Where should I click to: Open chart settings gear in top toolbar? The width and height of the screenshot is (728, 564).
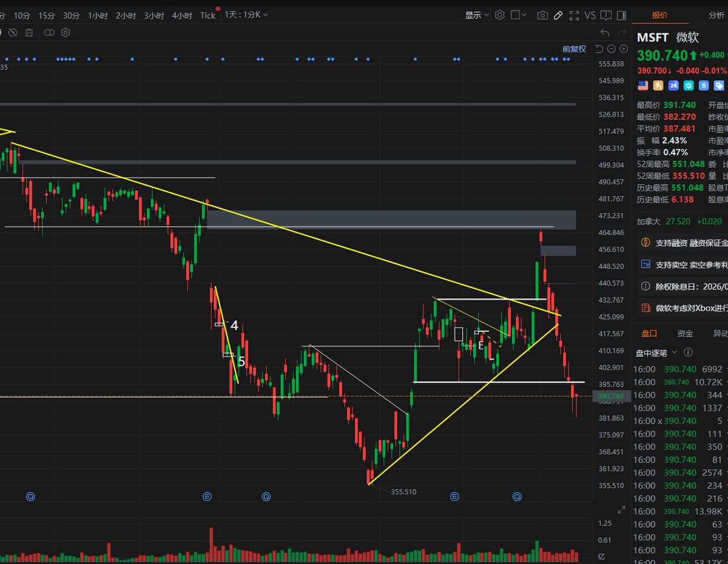click(x=499, y=15)
